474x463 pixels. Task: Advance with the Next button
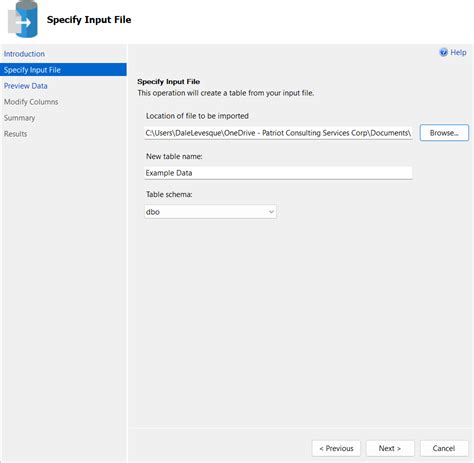click(390, 448)
